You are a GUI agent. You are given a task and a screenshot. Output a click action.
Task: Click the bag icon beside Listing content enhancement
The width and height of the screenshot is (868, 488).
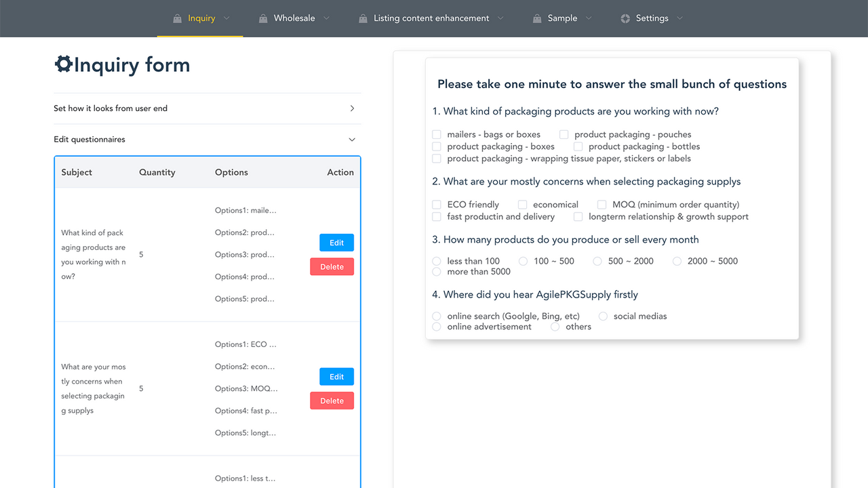coord(363,18)
